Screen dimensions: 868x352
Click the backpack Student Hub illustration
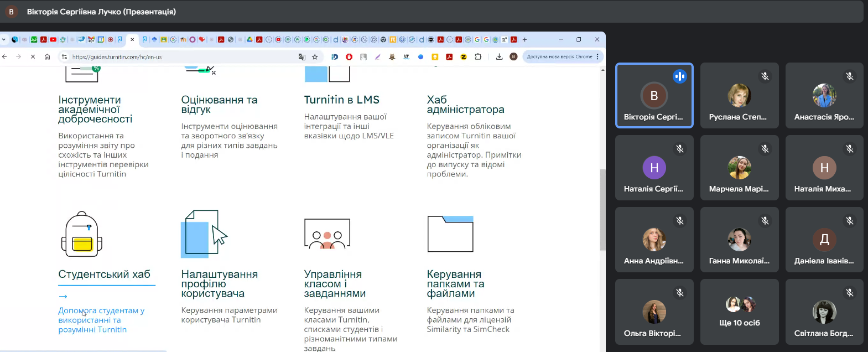pyautogui.click(x=82, y=234)
